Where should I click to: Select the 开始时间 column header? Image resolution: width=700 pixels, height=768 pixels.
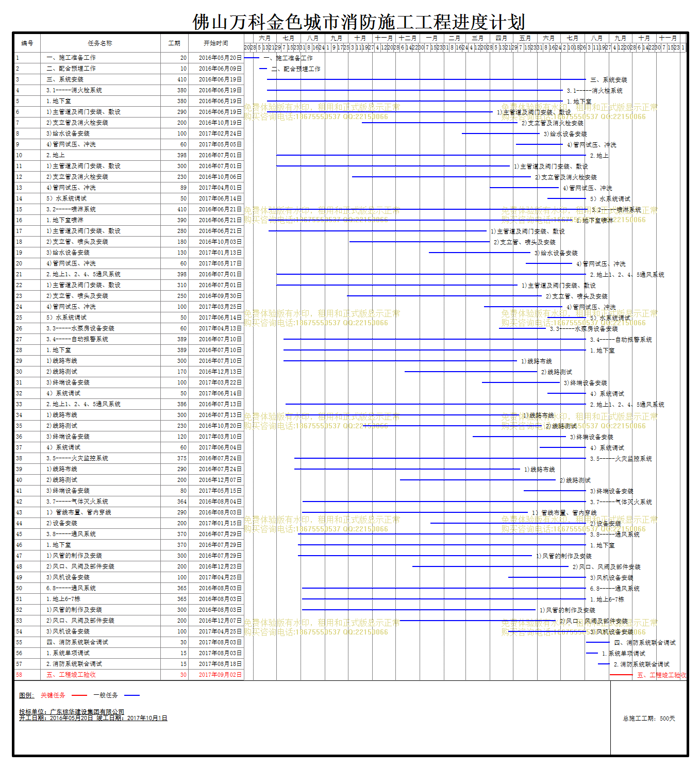click(x=216, y=43)
